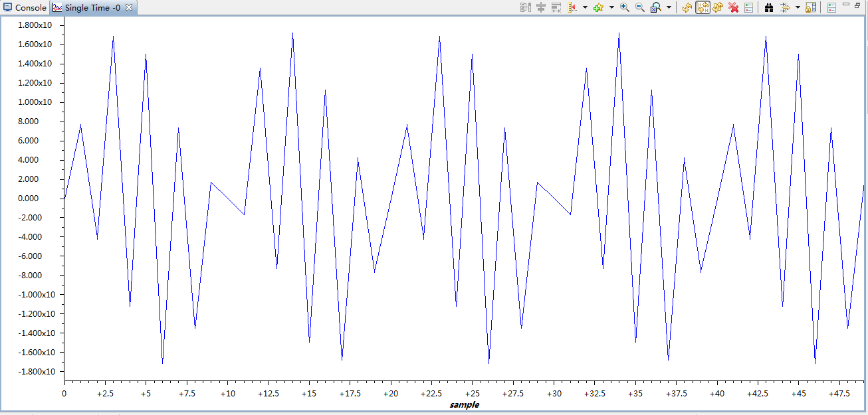Refresh the graph once
This screenshot has width=868, height=415.
pos(687,7)
